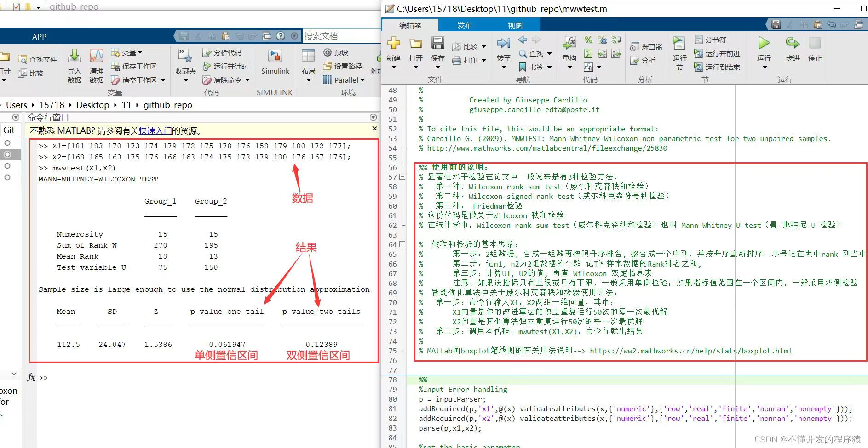Expand the Clear Commands dropdown
Viewport: 868px width, 448px height.
[x=247, y=80]
